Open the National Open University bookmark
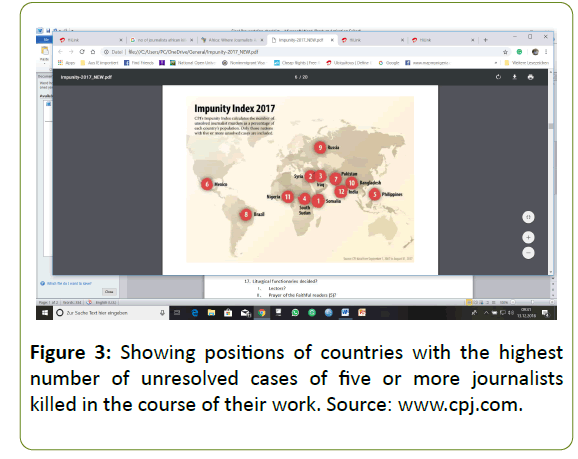 click(x=192, y=63)
